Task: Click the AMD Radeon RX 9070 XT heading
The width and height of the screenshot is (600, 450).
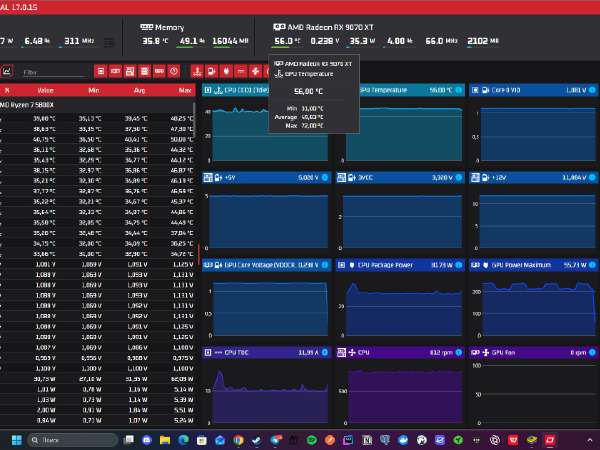Action: [330, 27]
